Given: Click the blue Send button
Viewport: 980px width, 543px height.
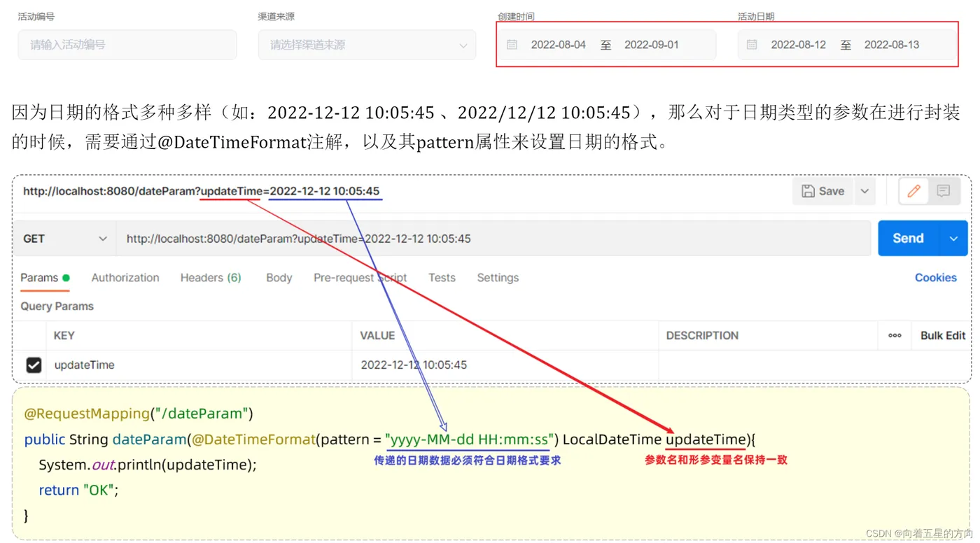Looking at the screenshot, I should pos(908,239).
